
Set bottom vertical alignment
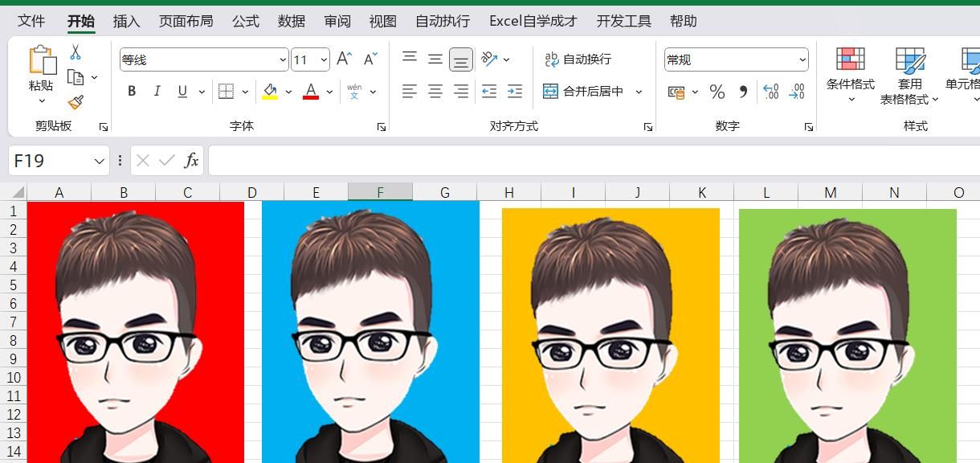(x=461, y=59)
